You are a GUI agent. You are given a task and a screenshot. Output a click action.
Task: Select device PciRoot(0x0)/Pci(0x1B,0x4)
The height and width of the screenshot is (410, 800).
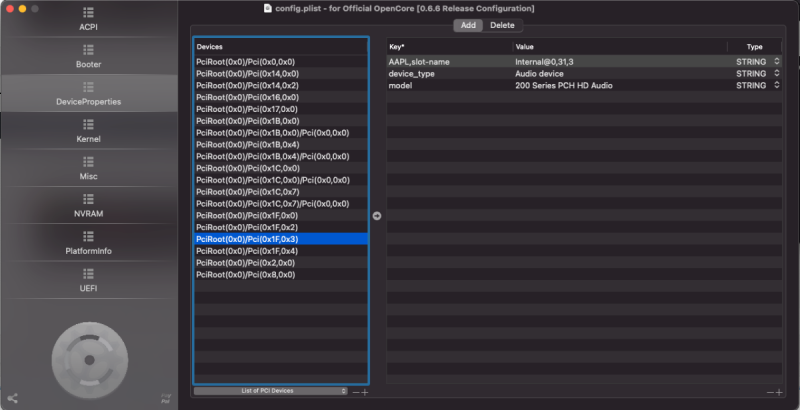[x=281, y=144]
